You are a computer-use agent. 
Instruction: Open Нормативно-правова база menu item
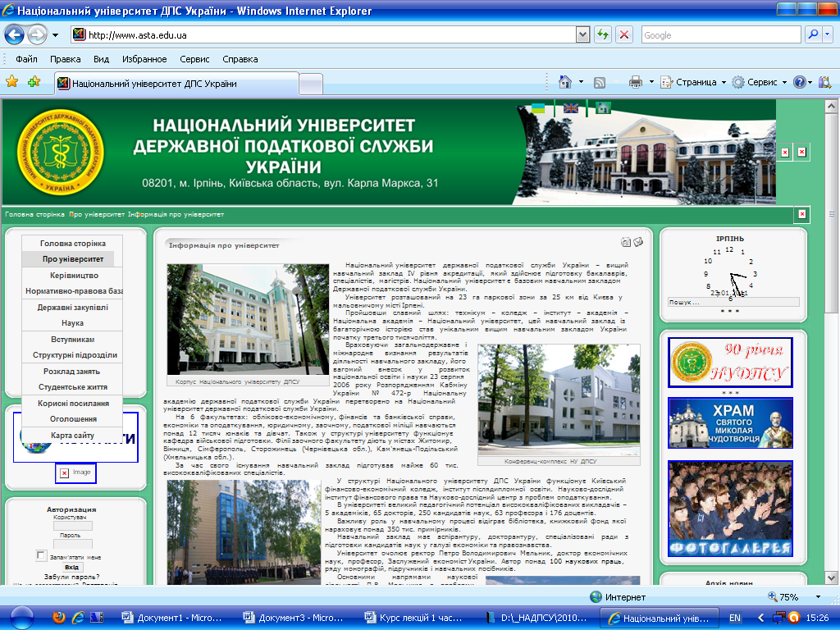[73, 291]
